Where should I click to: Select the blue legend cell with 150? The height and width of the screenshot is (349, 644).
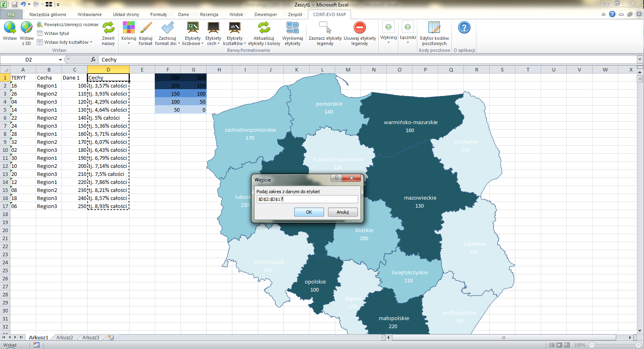(x=168, y=94)
